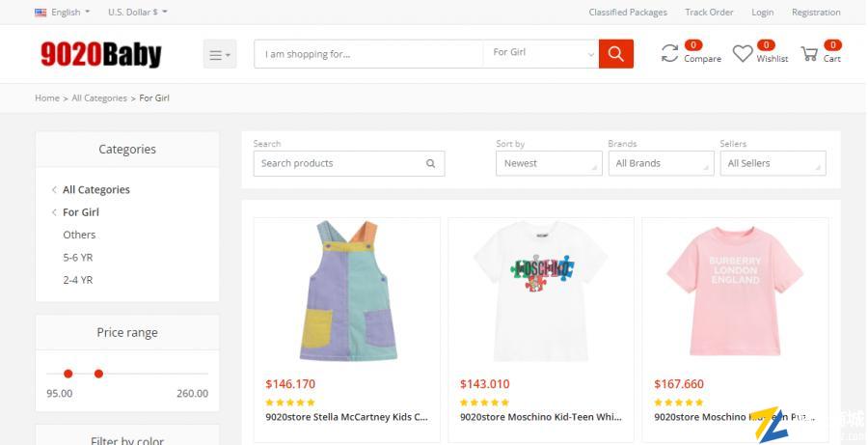Click star rating under $167.660 product
The image size is (868, 445).
tap(679, 403)
